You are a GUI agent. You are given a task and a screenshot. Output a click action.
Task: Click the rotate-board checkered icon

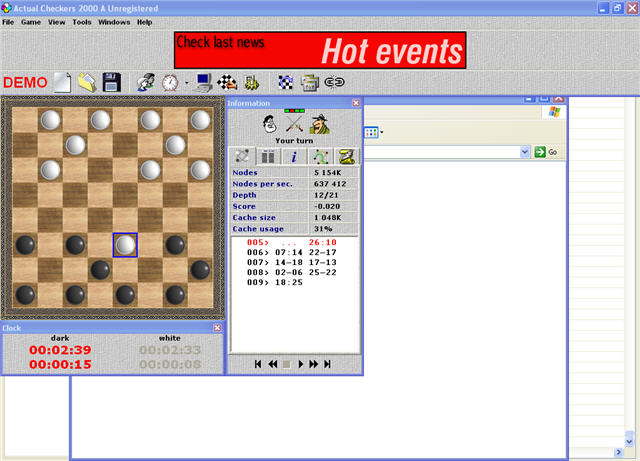click(286, 82)
